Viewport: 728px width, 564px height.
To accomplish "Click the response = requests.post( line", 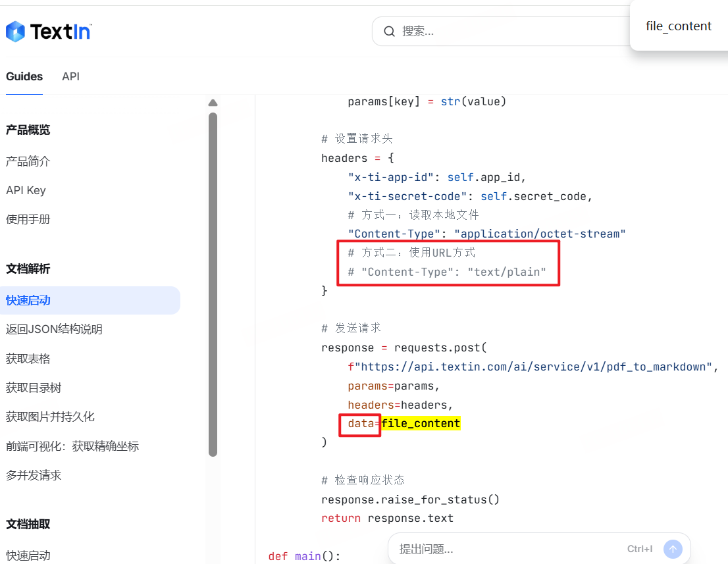I will pyautogui.click(x=404, y=347).
